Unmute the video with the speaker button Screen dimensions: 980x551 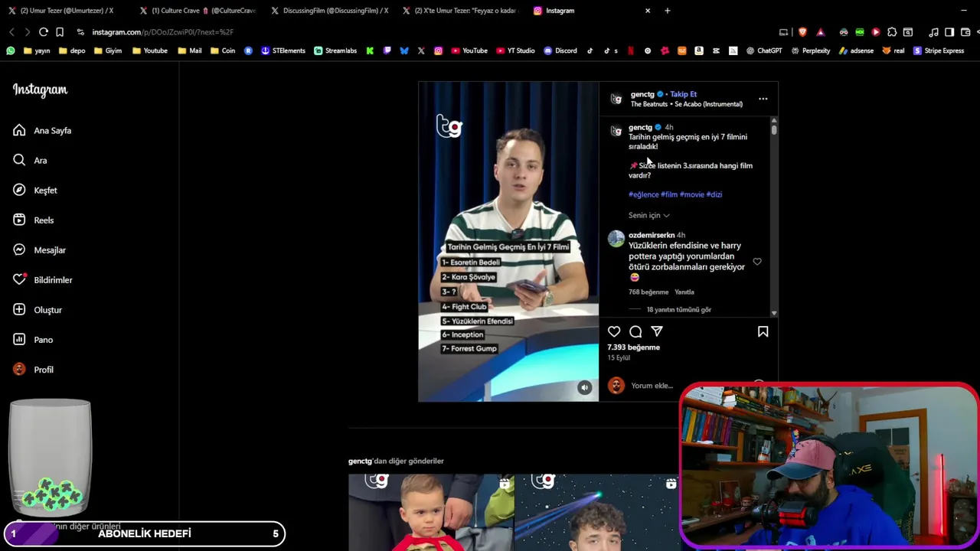click(584, 387)
